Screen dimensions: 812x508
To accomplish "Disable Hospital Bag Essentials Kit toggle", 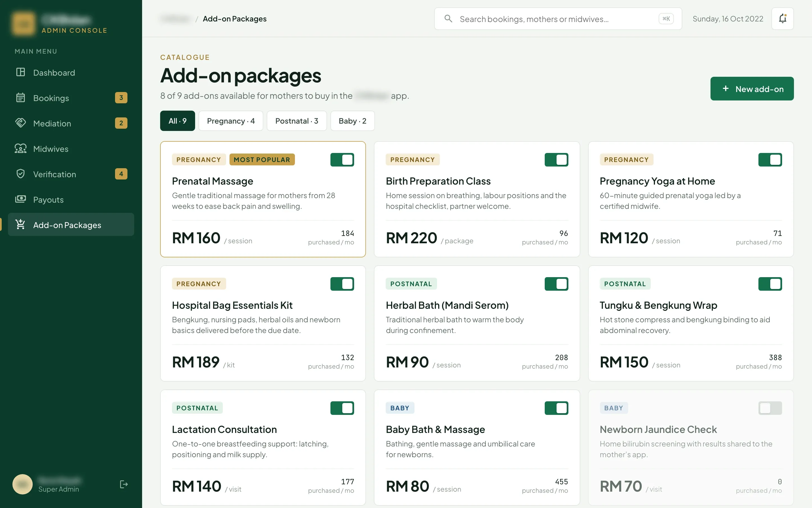I will [x=342, y=284].
